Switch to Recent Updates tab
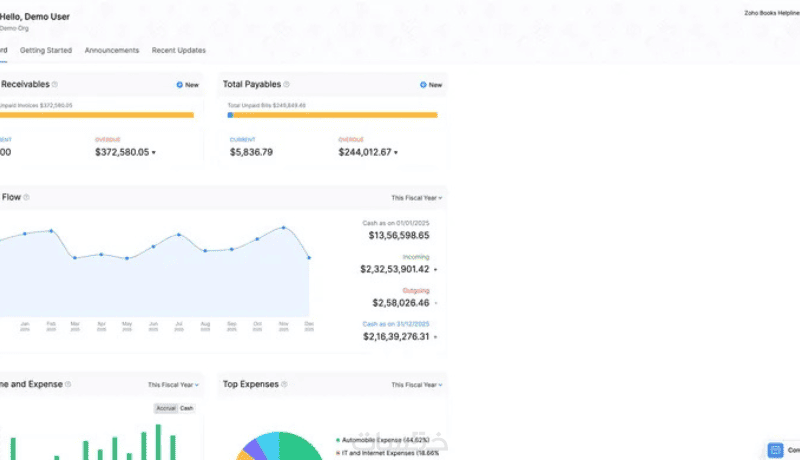The image size is (800, 460). [179, 50]
